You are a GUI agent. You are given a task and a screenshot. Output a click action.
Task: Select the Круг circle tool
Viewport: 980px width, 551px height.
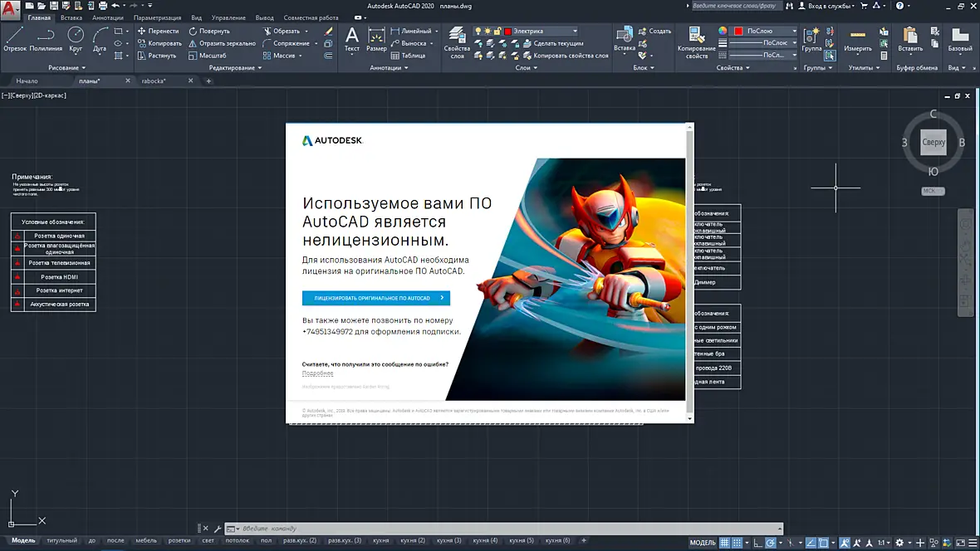[x=76, y=39]
